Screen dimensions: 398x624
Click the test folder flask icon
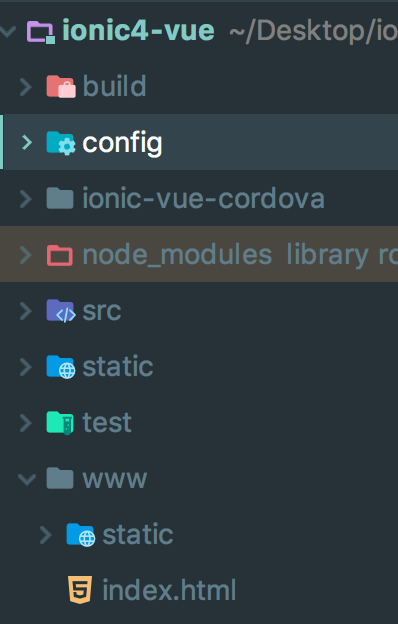pos(60,423)
